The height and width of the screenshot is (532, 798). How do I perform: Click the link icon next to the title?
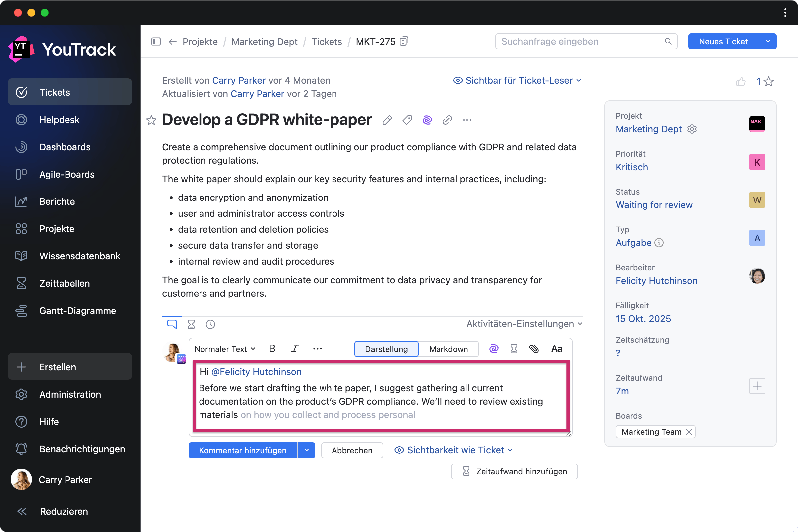[447, 120]
